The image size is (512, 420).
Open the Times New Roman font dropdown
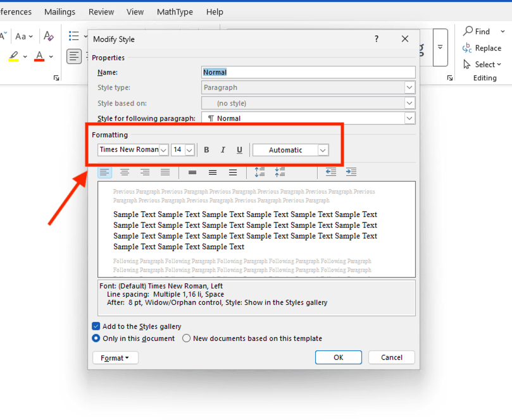click(163, 150)
